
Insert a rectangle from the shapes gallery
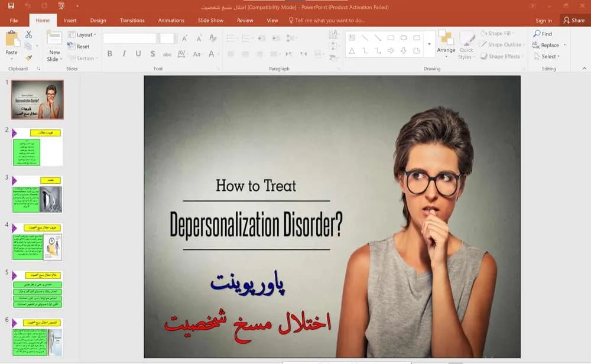(391, 38)
